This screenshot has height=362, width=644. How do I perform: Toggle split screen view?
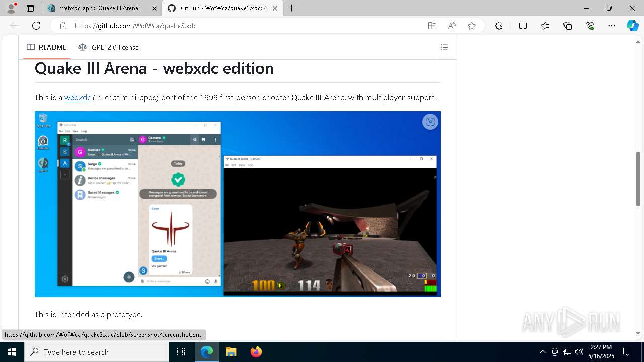(523, 26)
